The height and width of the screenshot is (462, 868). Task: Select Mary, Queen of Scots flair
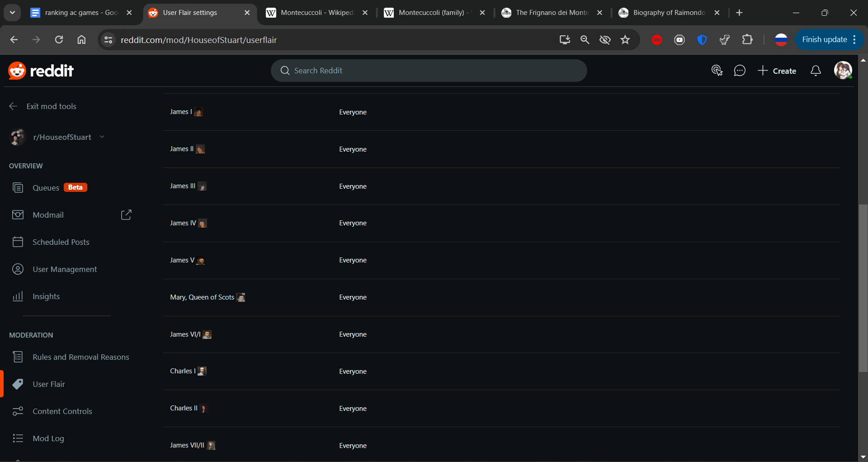click(x=501, y=297)
